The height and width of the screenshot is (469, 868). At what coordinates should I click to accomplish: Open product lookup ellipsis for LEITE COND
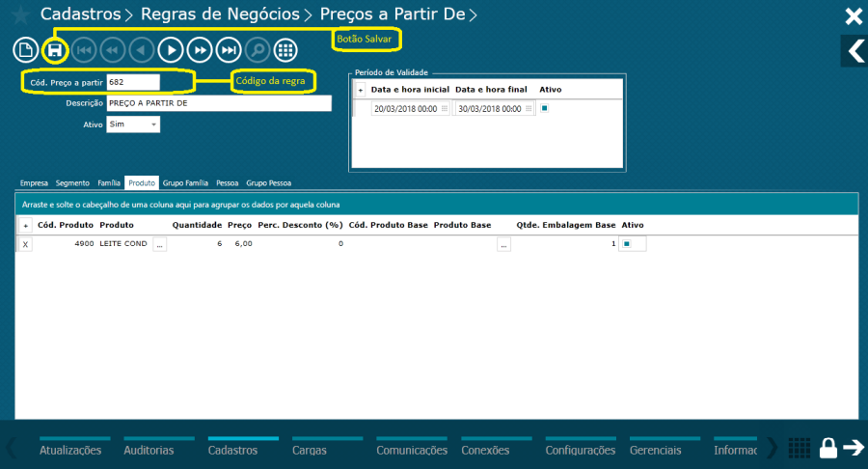coord(159,244)
